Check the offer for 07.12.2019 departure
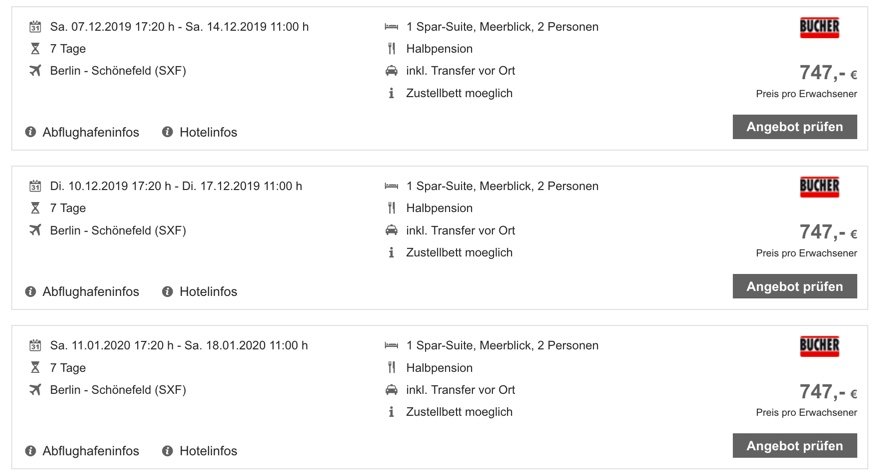The width and height of the screenshot is (882, 476). pyautogui.click(x=794, y=127)
